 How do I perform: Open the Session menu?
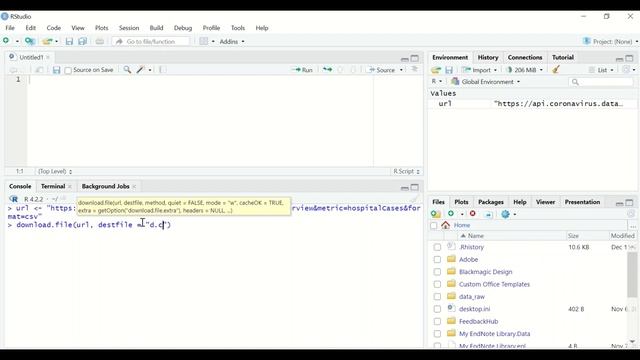tap(129, 28)
